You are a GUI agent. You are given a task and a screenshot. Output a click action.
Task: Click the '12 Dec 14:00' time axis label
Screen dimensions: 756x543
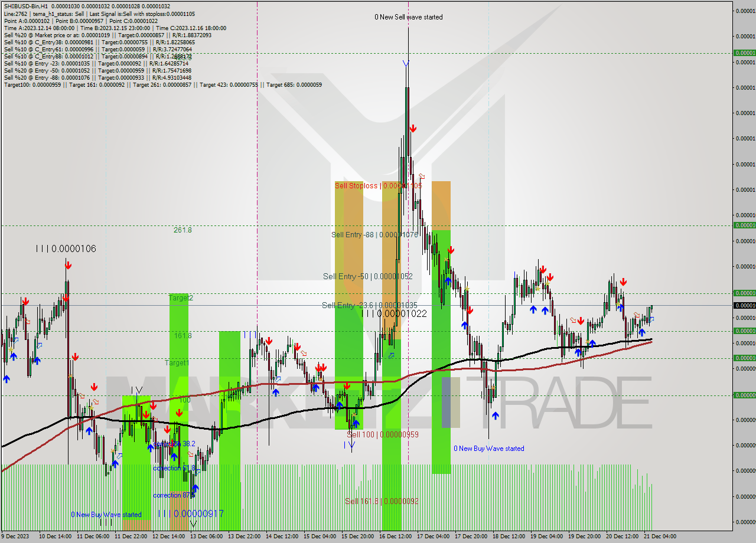(169, 537)
